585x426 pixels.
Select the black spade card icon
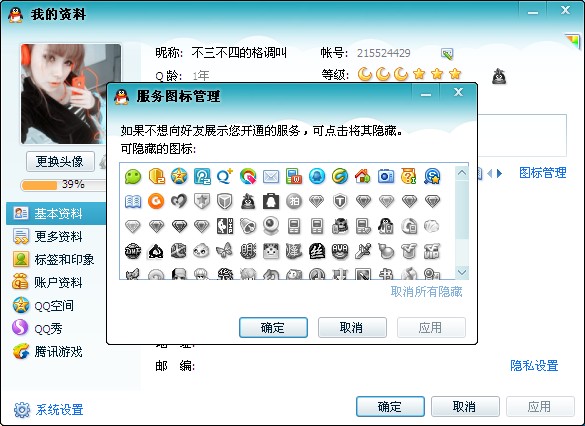click(156, 251)
